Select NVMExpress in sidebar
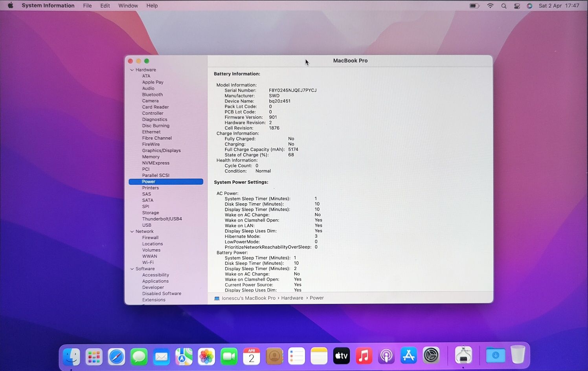588x371 pixels. click(156, 163)
